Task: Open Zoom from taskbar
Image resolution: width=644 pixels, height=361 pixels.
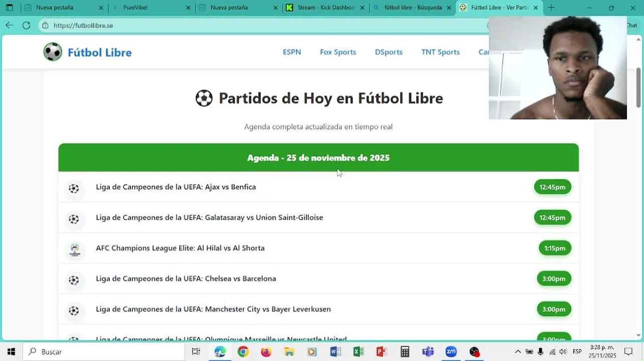Action: pos(451,351)
